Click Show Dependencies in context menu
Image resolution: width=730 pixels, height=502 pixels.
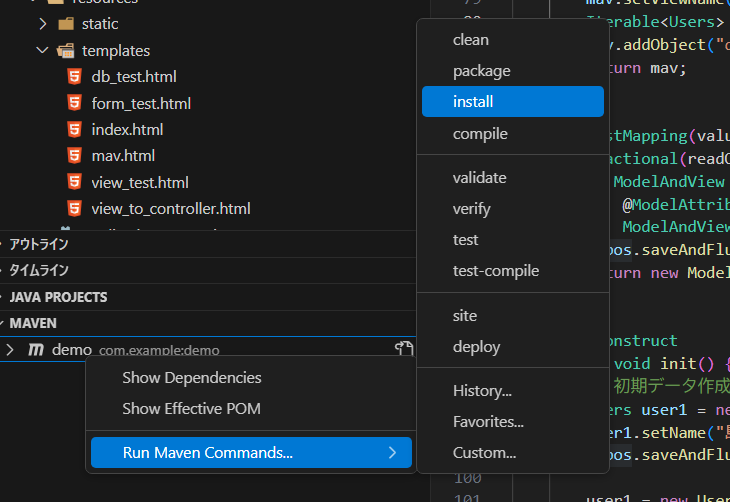[x=191, y=378]
